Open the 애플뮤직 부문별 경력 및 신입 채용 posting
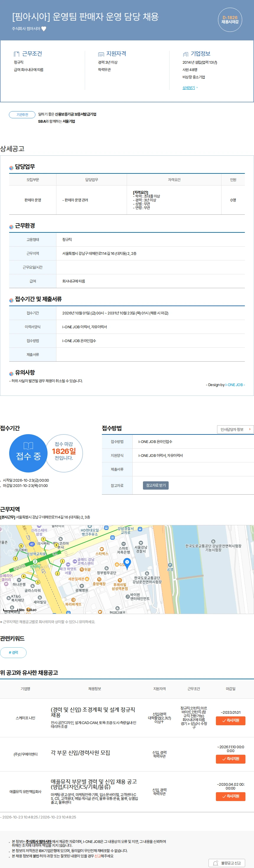The width and height of the screenshot is (254, 868). [94, 784]
